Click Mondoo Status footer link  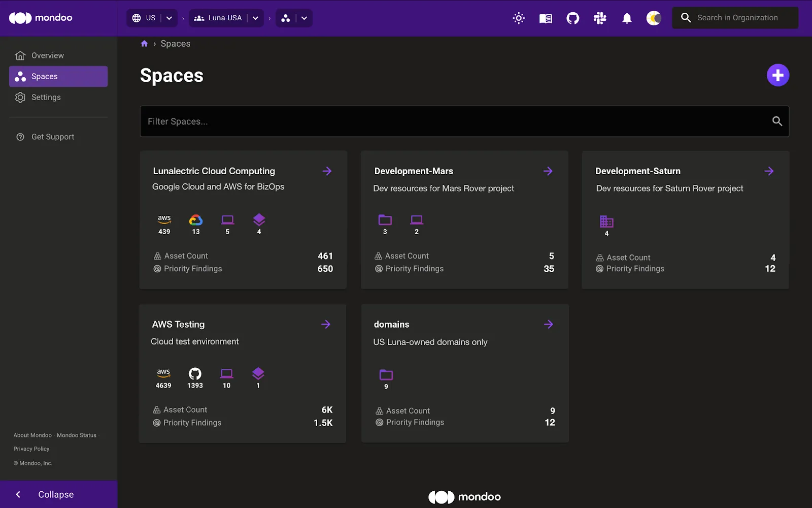click(77, 435)
